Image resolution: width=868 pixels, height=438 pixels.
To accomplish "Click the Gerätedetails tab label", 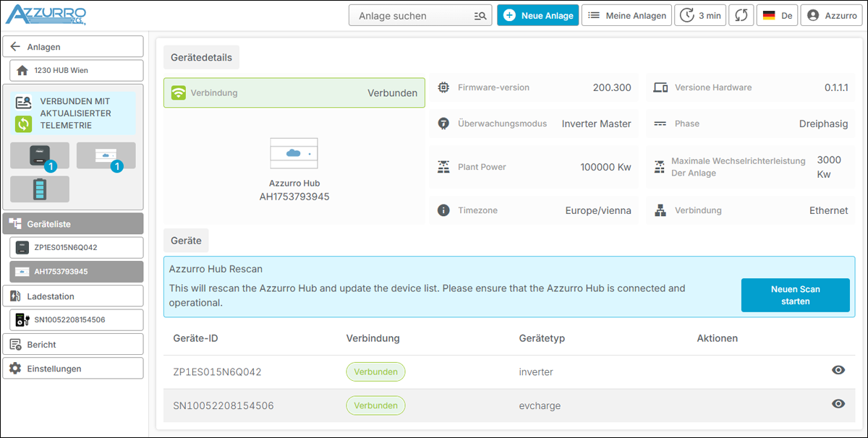I will 201,57.
